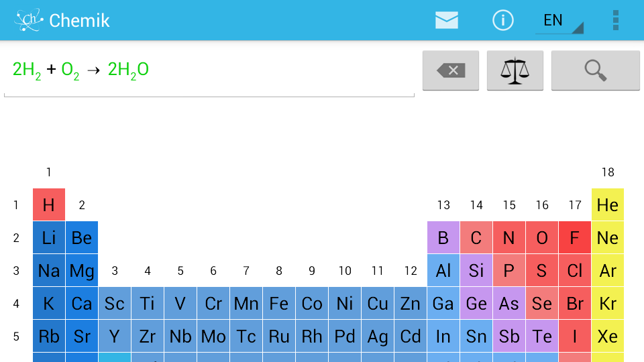
Task: Select element Tc (Technetium)
Action: coord(246,336)
